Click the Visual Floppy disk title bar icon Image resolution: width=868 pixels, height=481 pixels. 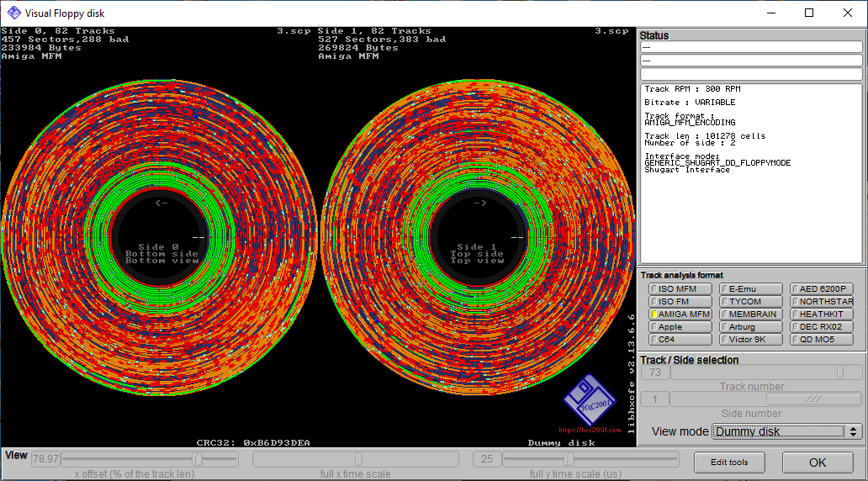click(x=13, y=13)
